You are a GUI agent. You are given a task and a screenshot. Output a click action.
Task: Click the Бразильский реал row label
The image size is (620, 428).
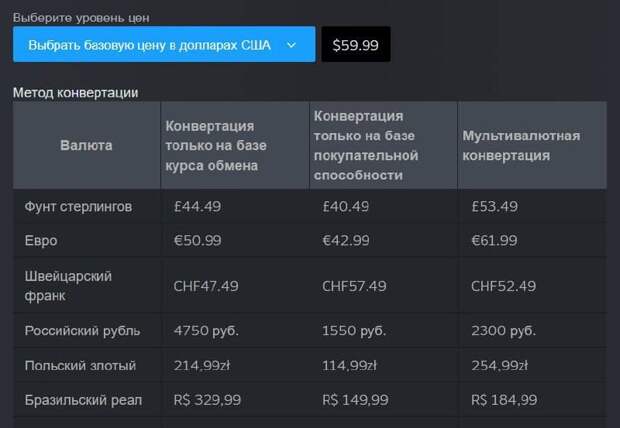point(83,400)
